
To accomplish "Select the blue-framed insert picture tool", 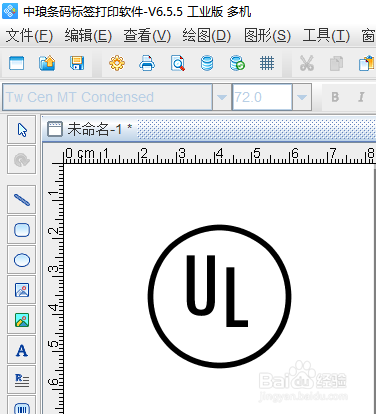I will [x=22, y=290].
